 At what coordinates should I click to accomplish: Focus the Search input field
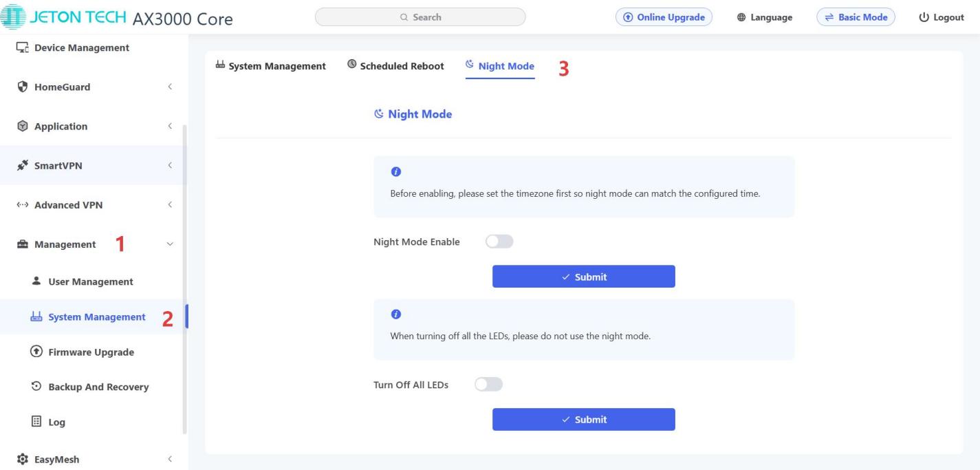[x=420, y=17]
